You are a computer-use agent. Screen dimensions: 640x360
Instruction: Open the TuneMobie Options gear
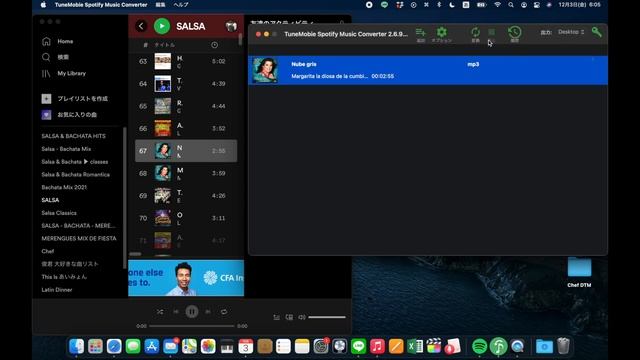click(x=441, y=32)
